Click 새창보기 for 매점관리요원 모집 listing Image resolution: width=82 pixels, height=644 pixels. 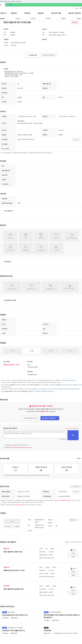pos(73,575)
